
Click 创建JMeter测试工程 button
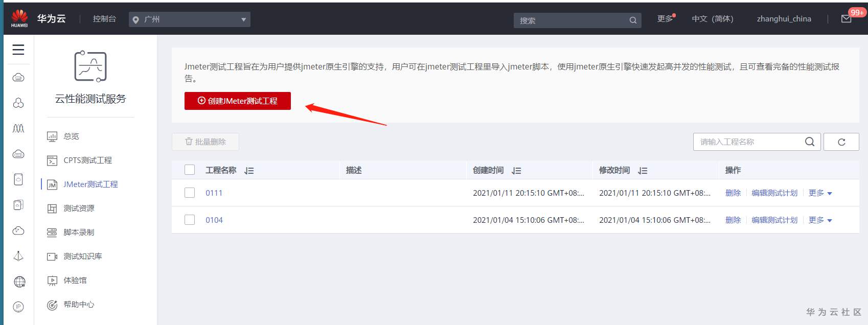pos(238,101)
